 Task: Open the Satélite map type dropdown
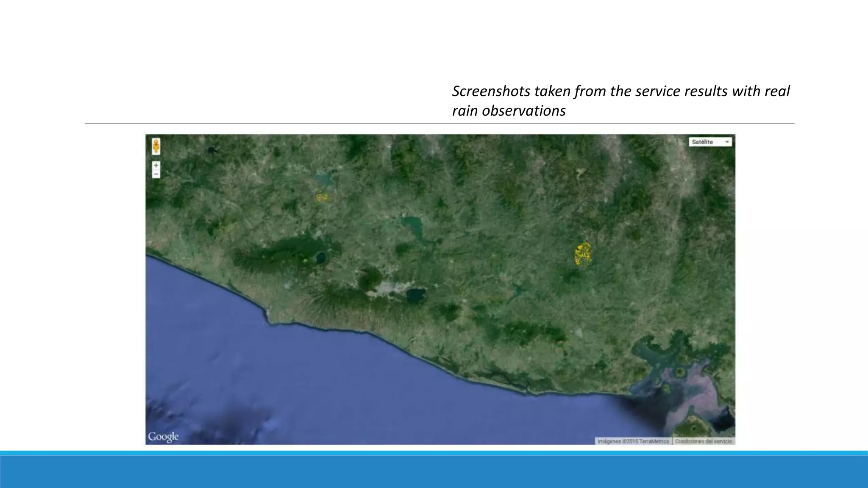coord(711,142)
